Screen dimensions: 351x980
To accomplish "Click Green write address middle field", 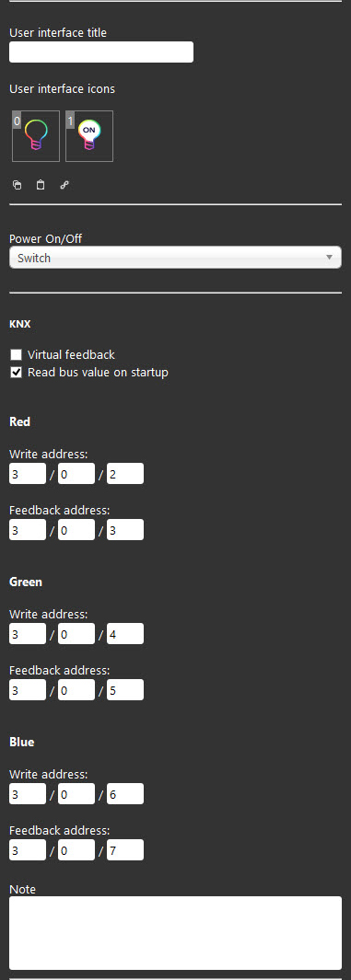I will coord(76,634).
